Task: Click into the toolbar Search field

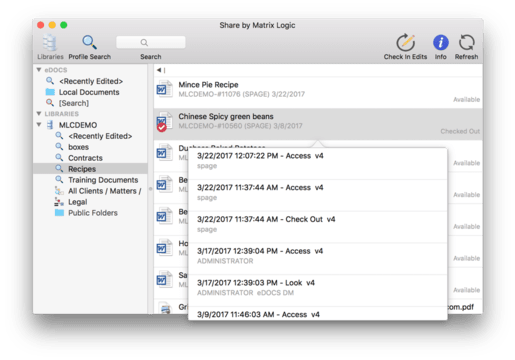Action: (151, 42)
